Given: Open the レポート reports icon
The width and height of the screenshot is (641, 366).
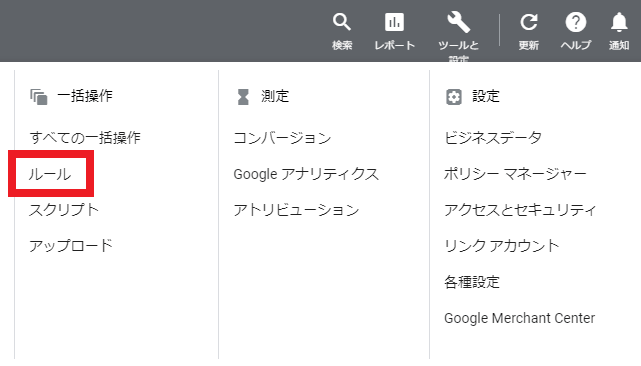Looking at the screenshot, I should click(x=394, y=22).
